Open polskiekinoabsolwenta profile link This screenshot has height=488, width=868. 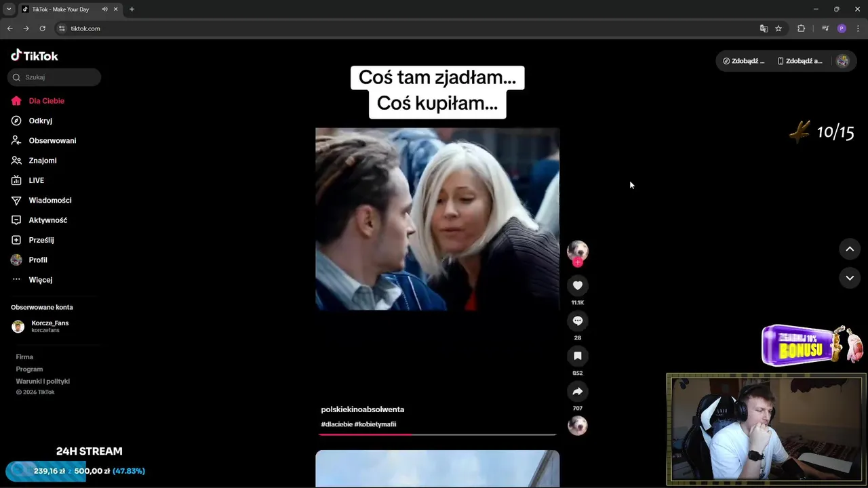pos(362,409)
